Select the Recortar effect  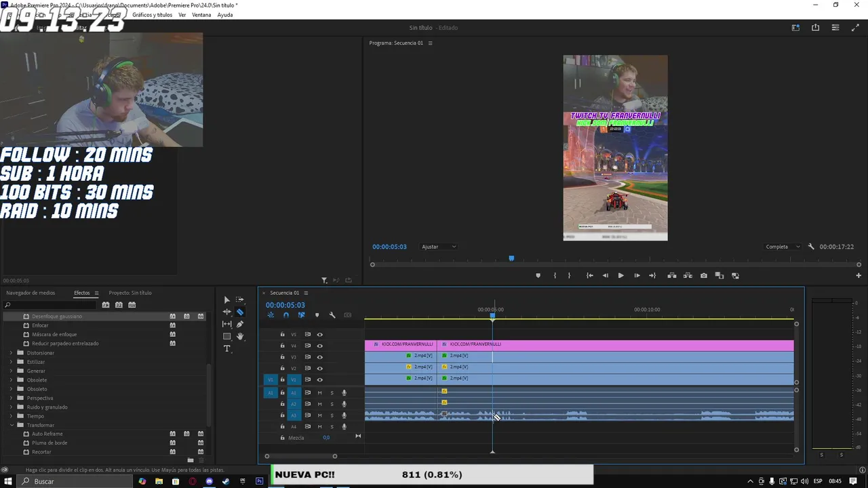point(41,452)
